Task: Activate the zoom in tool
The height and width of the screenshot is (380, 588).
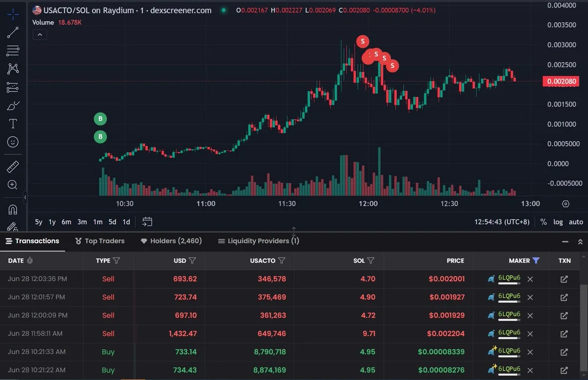Action: [13, 185]
